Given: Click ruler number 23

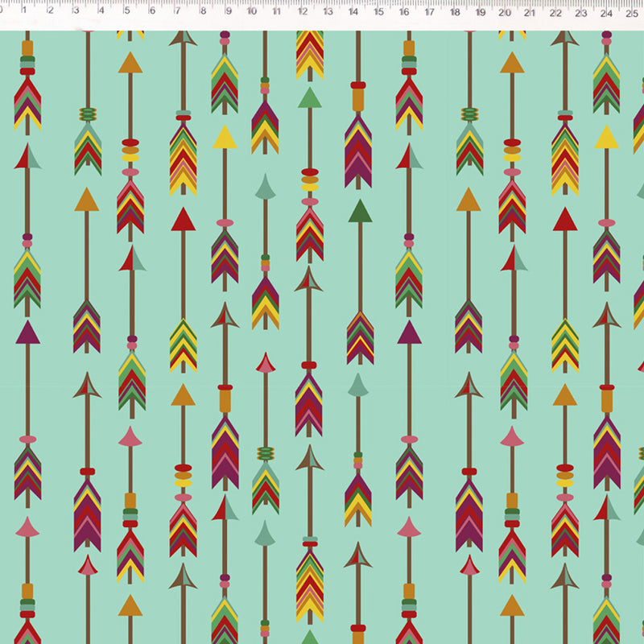Looking at the screenshot, I should click(x=581, y=13).
